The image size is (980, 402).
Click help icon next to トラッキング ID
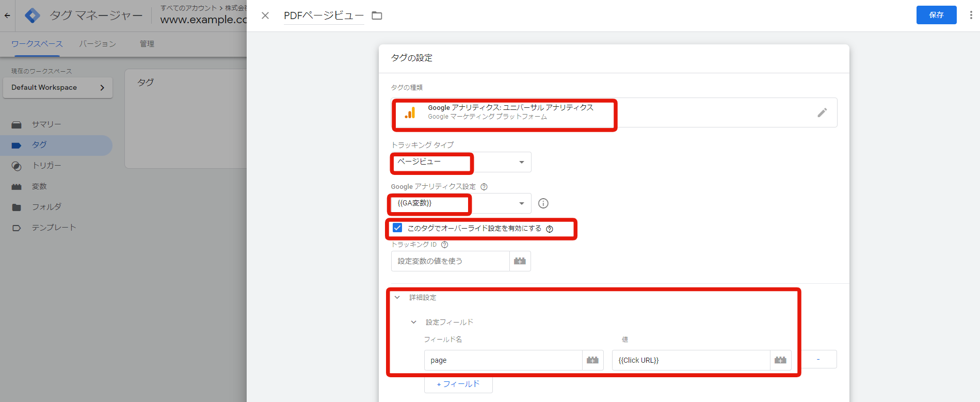445,245
